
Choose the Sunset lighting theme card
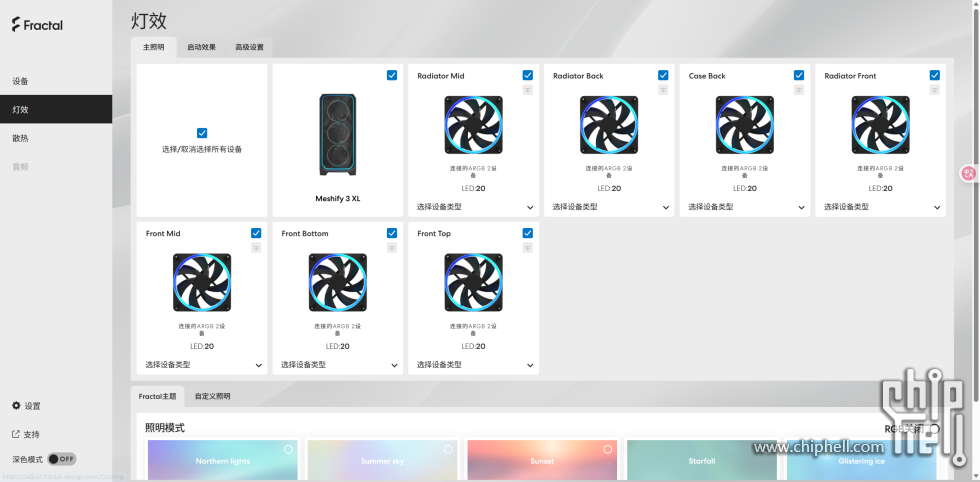542,460
